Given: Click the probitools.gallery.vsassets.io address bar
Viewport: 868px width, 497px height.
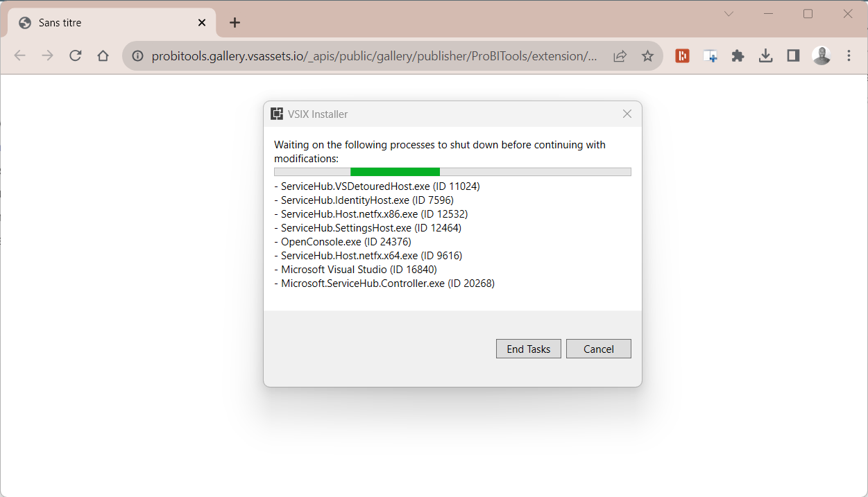Looking at the screenshot, I should 374,56.
